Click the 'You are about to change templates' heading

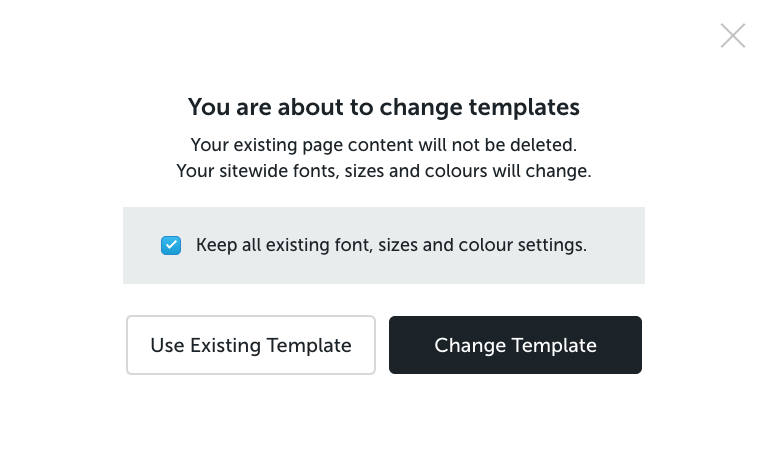[x=384, y=107]
